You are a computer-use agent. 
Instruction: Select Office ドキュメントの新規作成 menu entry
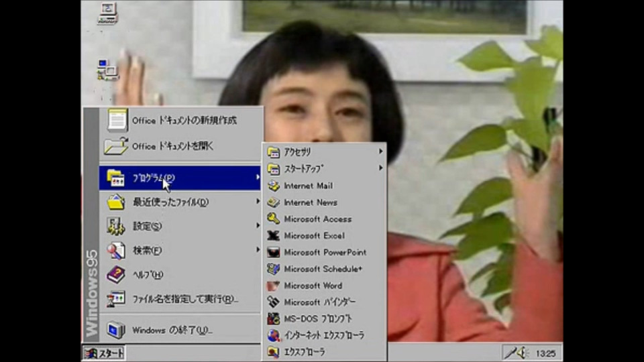[x=180, y=120]
